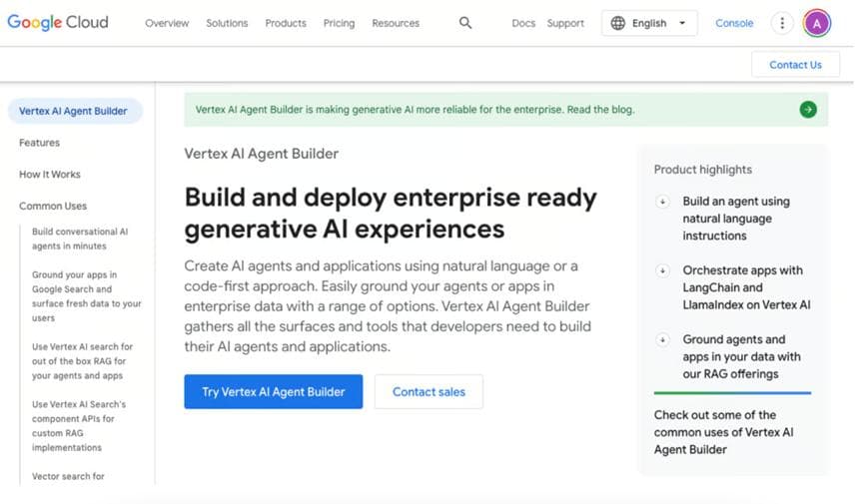
Task: Select Features in the left sidebar
Action: (x=40, y=143)
